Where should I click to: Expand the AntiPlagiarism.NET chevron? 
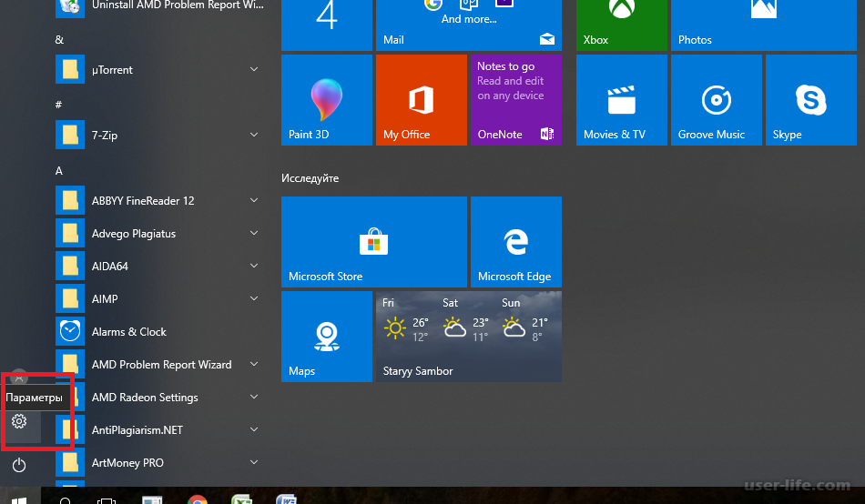coord(254,429)
